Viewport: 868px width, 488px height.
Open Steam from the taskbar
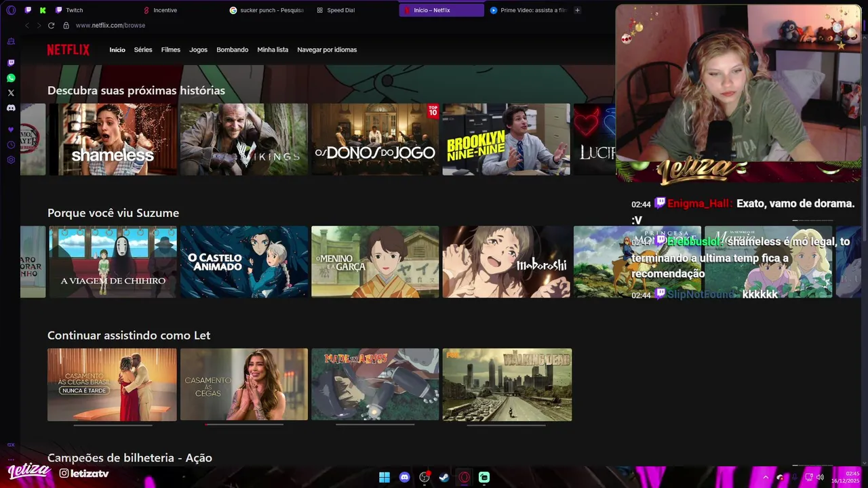point(444,477)
